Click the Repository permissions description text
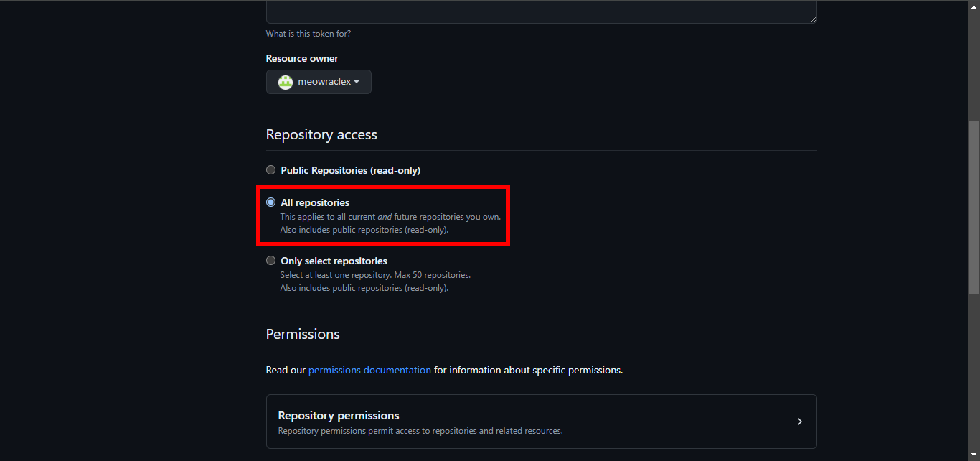This screenshot has width=980, height=461. 420,431
